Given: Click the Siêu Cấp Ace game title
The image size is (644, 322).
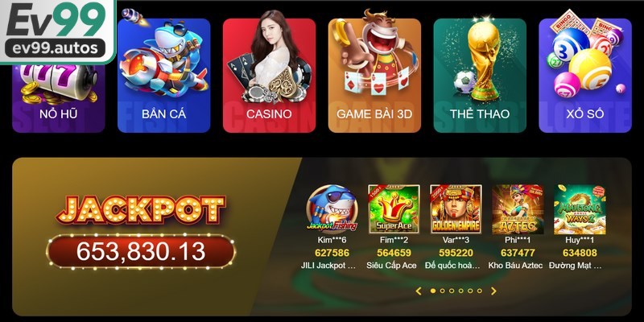Looking at the screenshot, I should 391,266.
